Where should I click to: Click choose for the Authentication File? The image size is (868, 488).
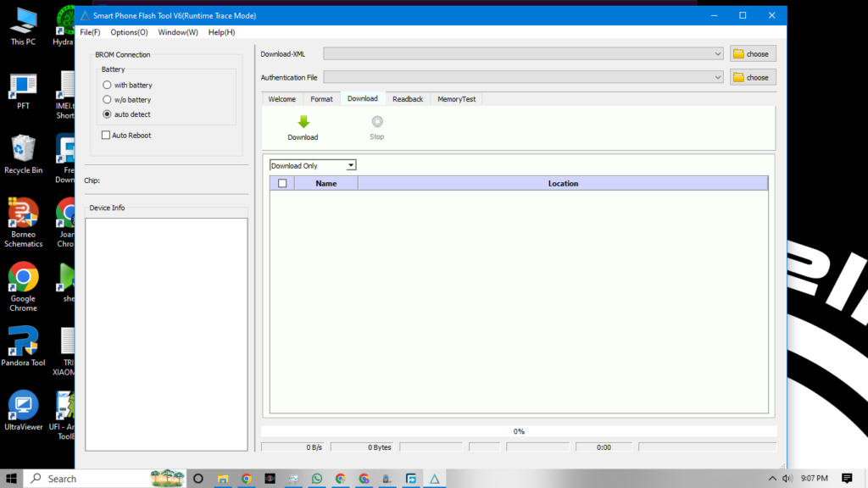752,77
